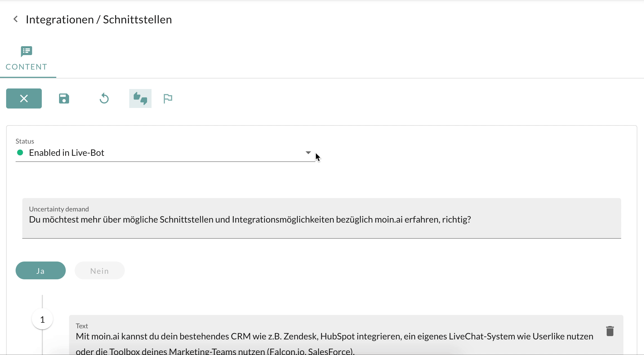Click the Status label

click(x=25, y=141)
